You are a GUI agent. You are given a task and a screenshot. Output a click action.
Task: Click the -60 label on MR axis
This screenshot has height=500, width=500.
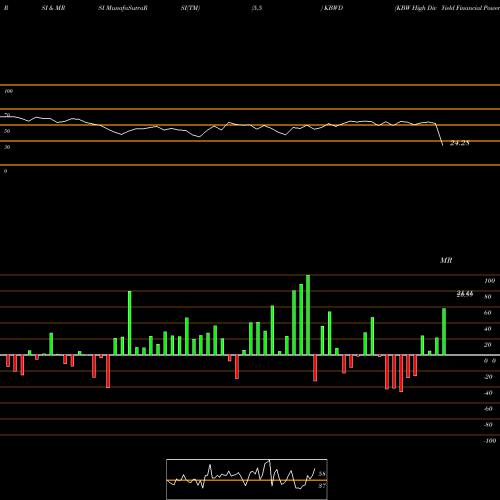[488, 409]
